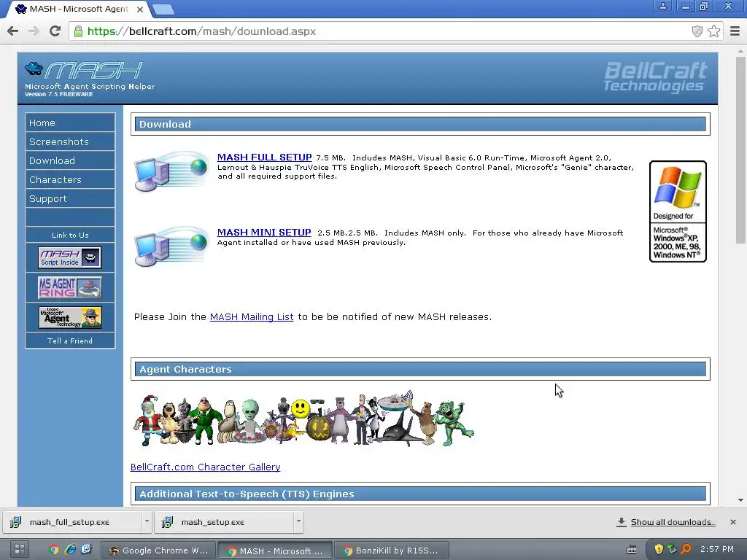747x560 pixels.
Task: Download via the MASH FULL SETUP link
Action: click(264, 157)
